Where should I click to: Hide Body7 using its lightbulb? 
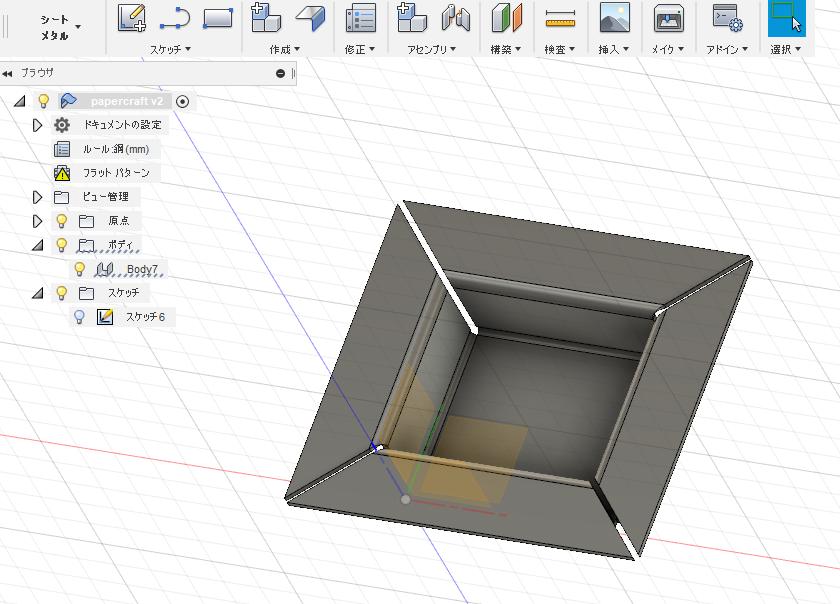(x=79, y=269)
